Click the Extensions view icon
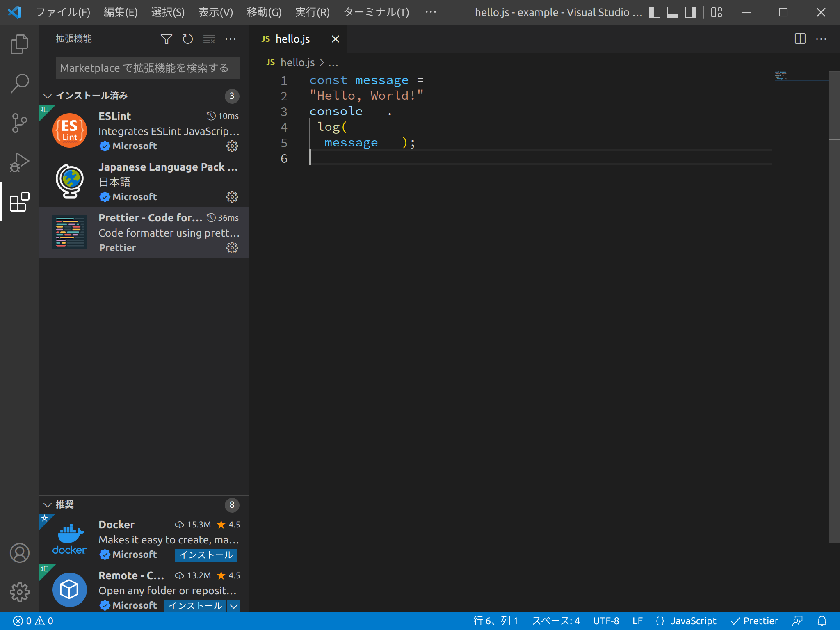This screenshot has width=840, height=630. 19,202
